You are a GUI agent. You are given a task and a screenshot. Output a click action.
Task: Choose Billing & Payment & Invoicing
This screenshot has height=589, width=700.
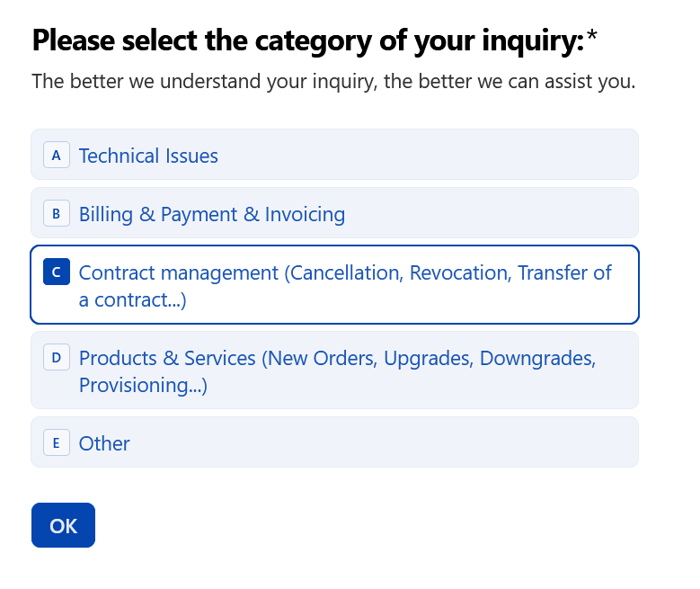(212, 214)
